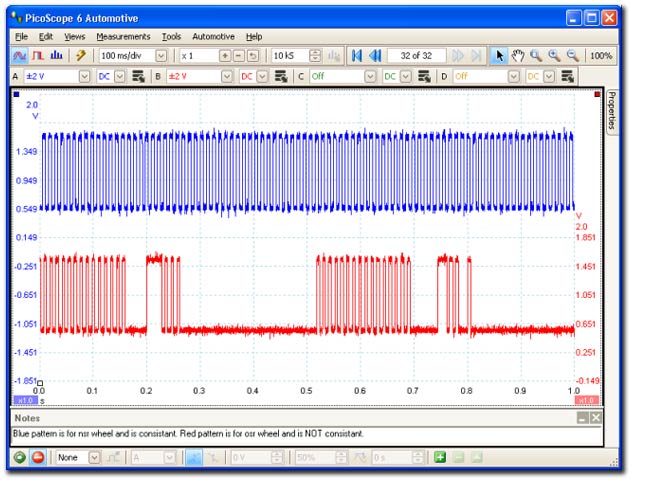Viewport: 650px width, 491px height.
Task: Increase horizontal zoom with plus button
Action: 225,56
